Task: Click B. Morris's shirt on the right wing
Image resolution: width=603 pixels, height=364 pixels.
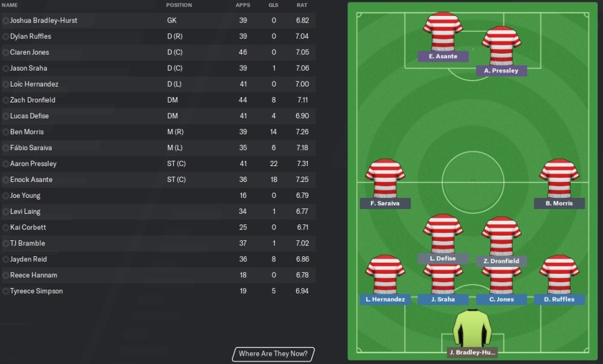Action: click(559, 178)
